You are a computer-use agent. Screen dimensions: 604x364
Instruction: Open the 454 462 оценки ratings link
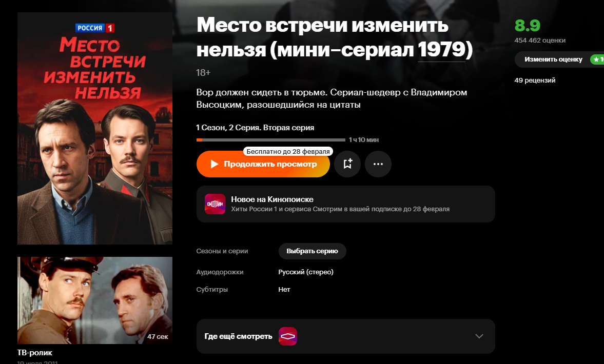[540, 41]
